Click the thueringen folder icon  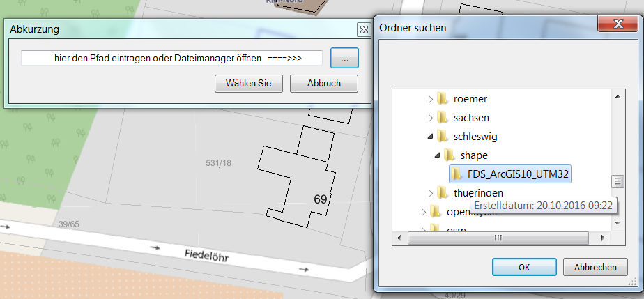[442, 192]
